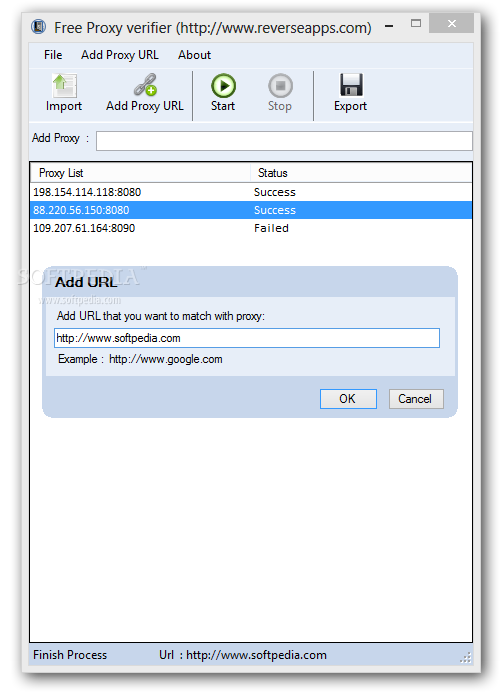The width and height of the screenshot is (501, 693).
Task: Maximize the Free Proxy verifier window
Action: 416,23
